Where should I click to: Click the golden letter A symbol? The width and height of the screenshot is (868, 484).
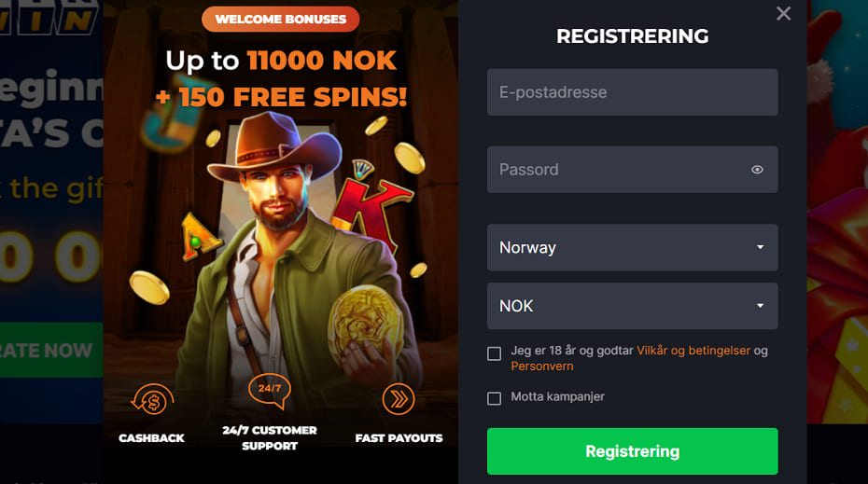pos(201,236)
